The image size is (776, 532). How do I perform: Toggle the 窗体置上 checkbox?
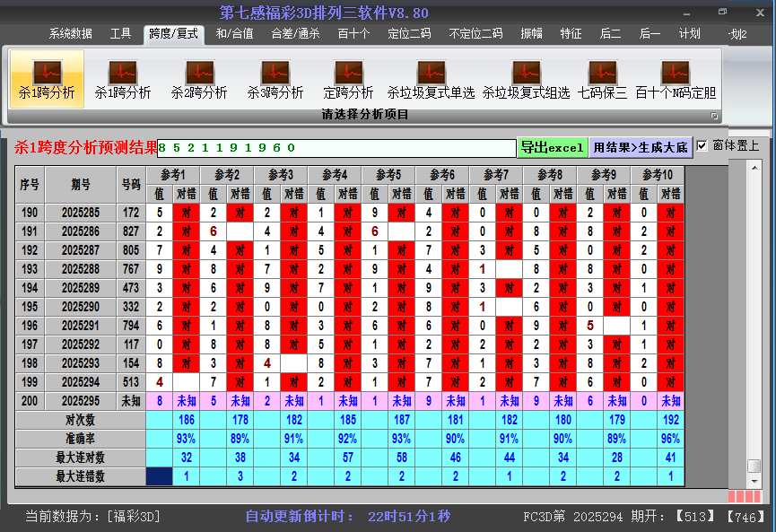[x=702, y=145]
